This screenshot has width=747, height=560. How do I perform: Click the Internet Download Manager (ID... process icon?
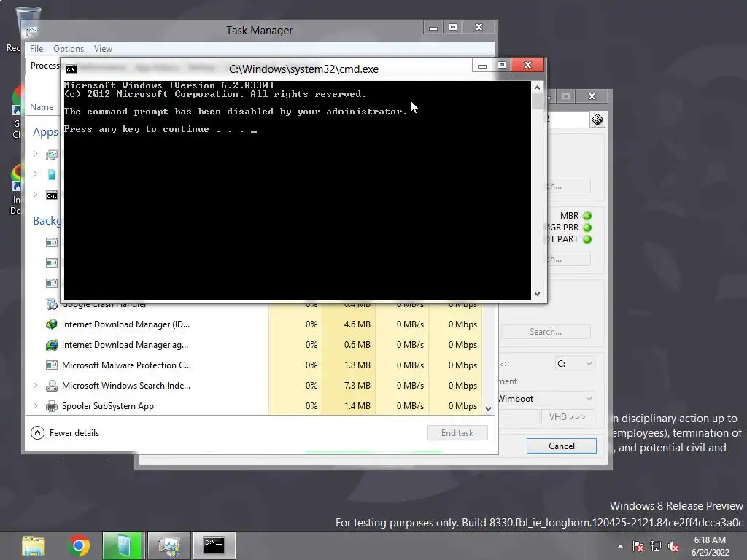52,324
